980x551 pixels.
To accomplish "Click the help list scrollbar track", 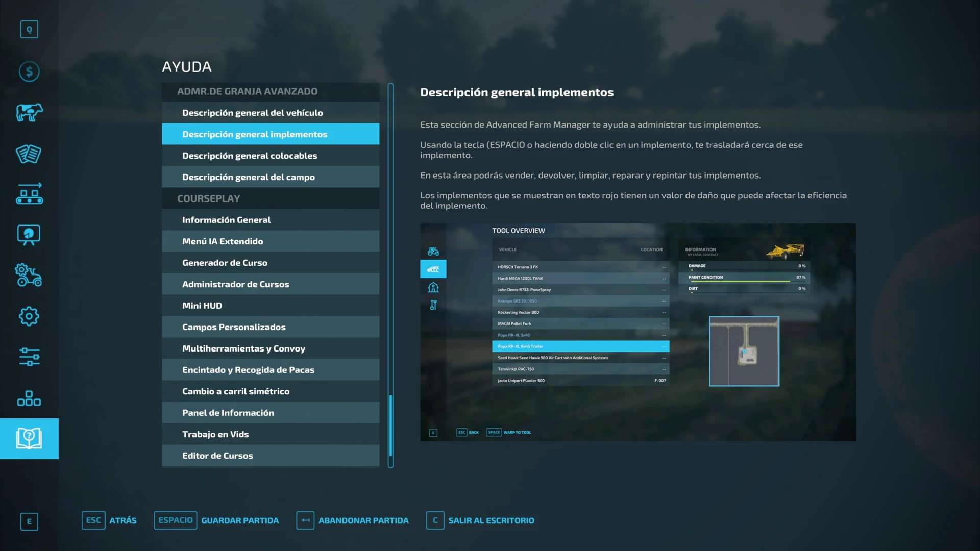I will pyautogui.click(x=390, y=230).
